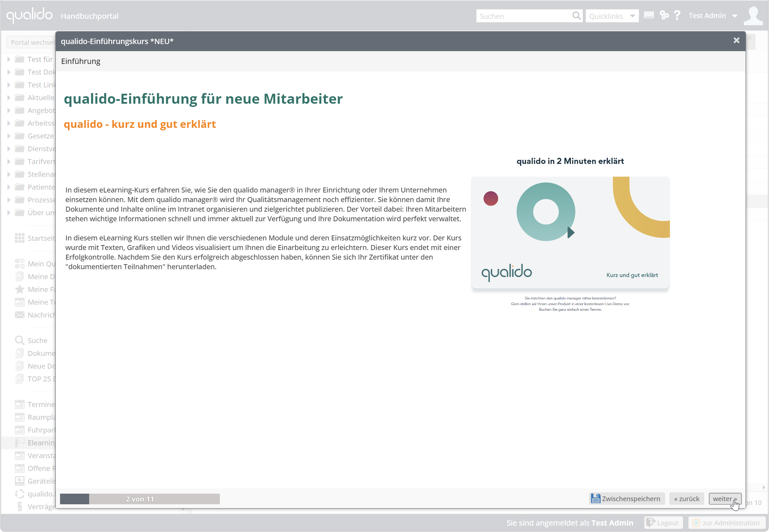
Task: Open help question mark icon
Action: tap(677, 15)
